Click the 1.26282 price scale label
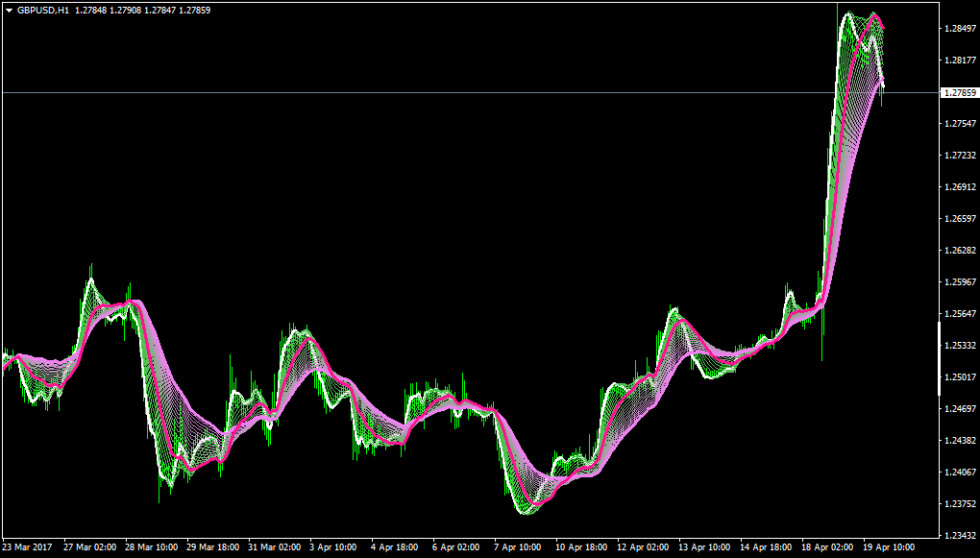Image resolution: width=980 pixels, height=558 pixels. [960, 251]
